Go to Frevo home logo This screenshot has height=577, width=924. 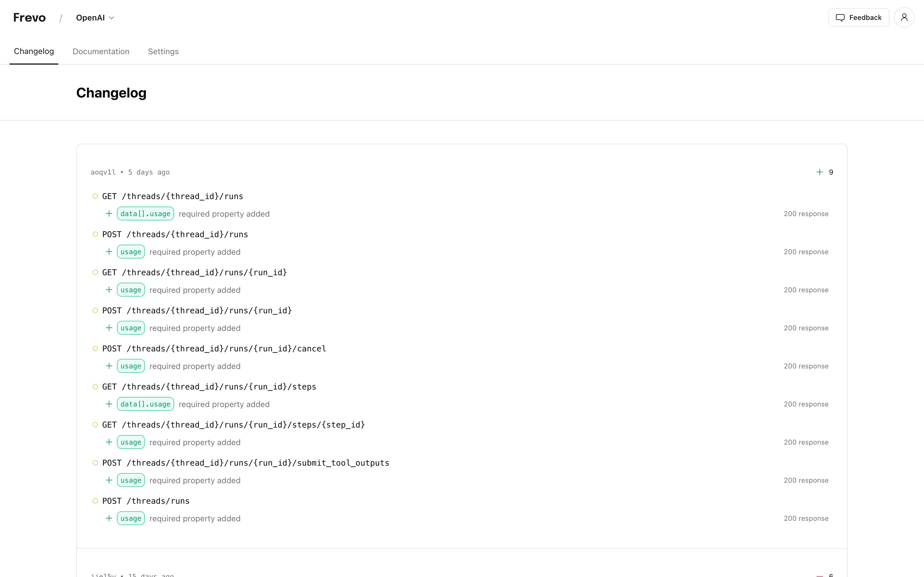(29, 18)
